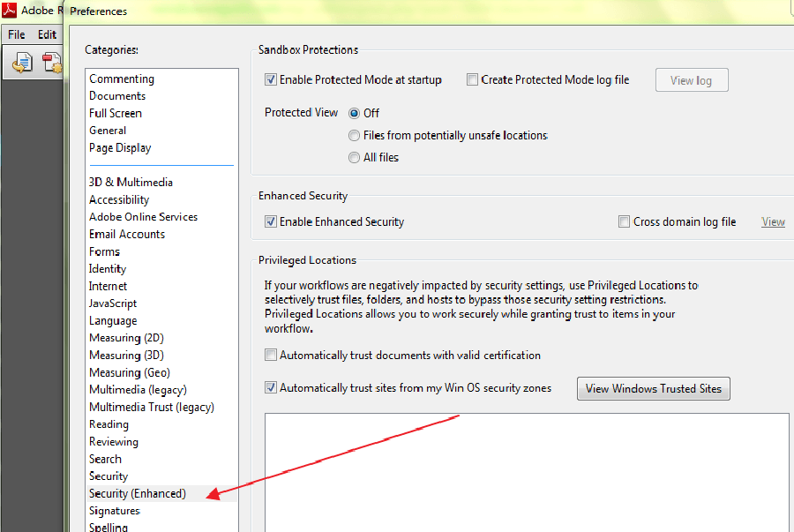Toggle Automatically trust sites from Win OS zones
Viewport: 794px width, 532px height.
pos(271,387)
